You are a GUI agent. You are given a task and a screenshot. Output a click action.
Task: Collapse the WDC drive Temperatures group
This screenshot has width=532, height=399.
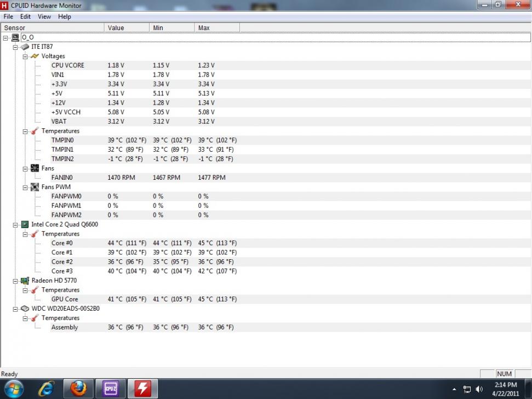[25, 318]
